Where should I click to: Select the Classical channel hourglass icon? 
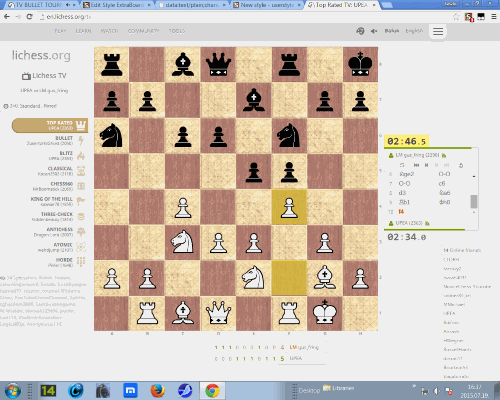coord(81,171)
